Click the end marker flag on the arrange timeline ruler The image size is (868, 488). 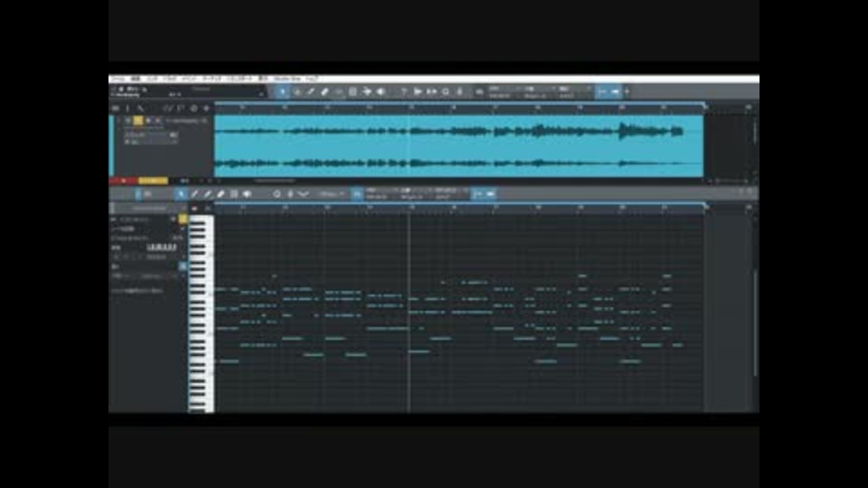[705, 105]
